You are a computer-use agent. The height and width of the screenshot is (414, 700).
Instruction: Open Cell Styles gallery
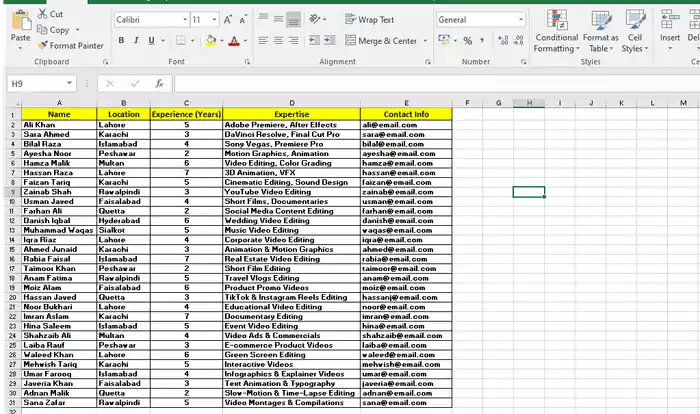point(635,31)
